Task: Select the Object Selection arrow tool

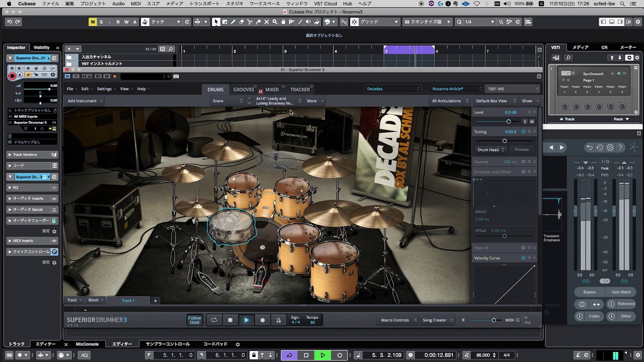Action: 216,22
